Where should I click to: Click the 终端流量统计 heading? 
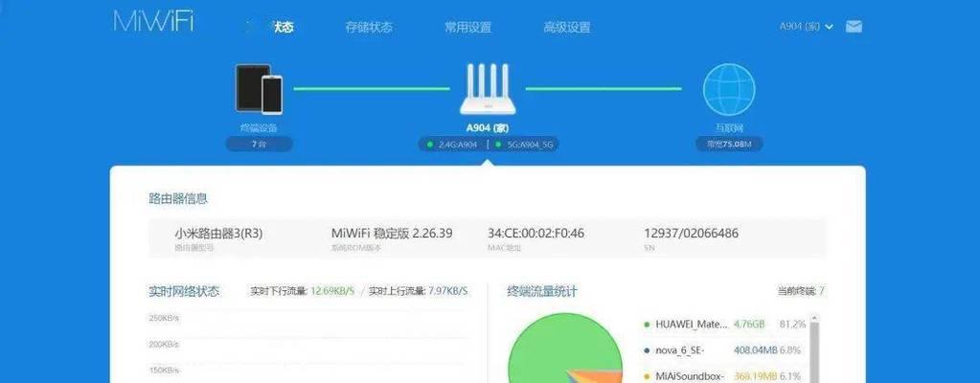pyautogui.click(x=542, y=291)
